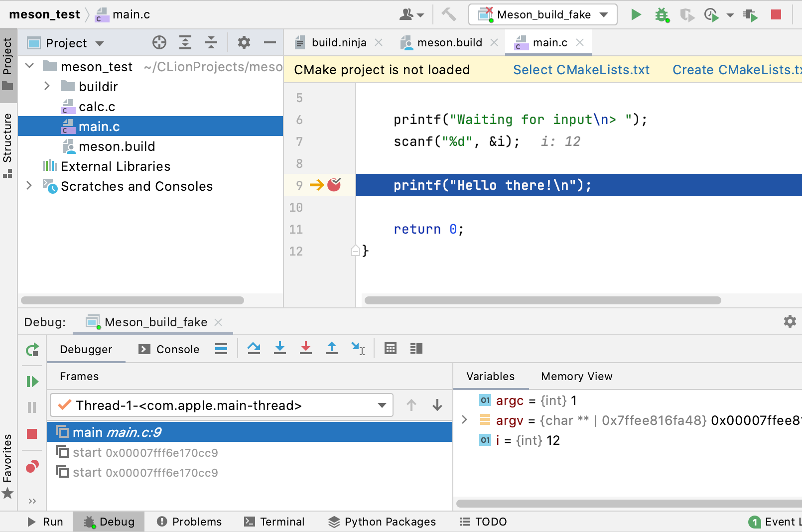Rerun the Meson_build_fake configuration

[32, 350]
